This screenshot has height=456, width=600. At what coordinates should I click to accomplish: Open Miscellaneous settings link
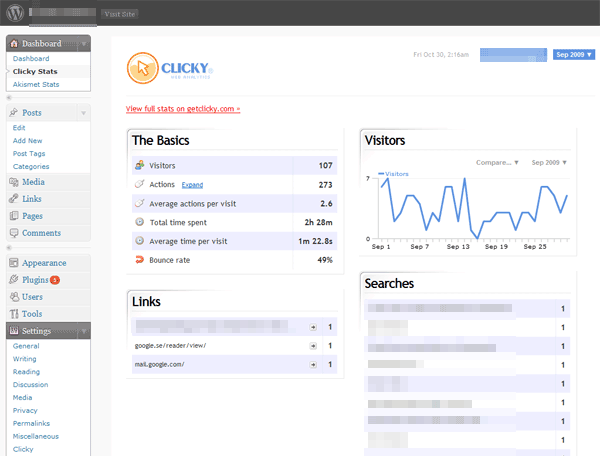(x=36, y=436)
